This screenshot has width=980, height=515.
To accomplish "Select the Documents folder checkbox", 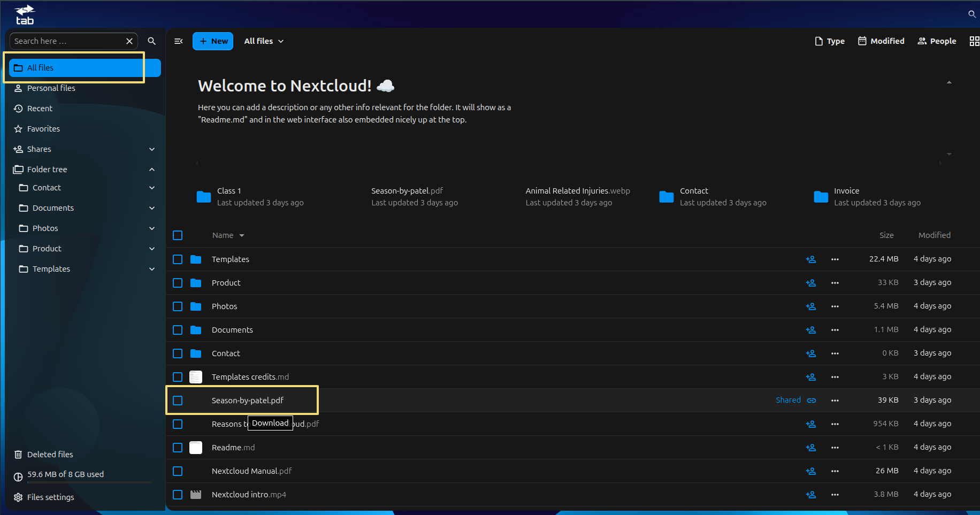I will pyautogui.click(x=178, y=330).
